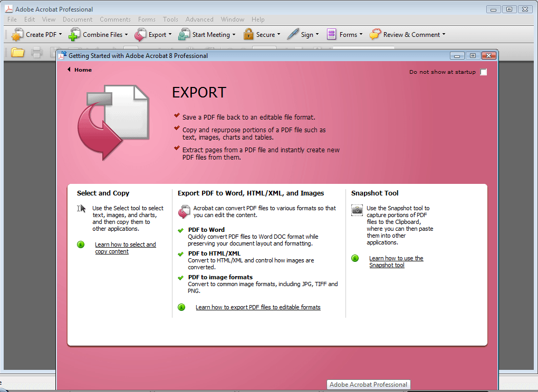Viewport: 538px width, 392px height.
Task: Go back via the Home link
Action: coord(83,70)
